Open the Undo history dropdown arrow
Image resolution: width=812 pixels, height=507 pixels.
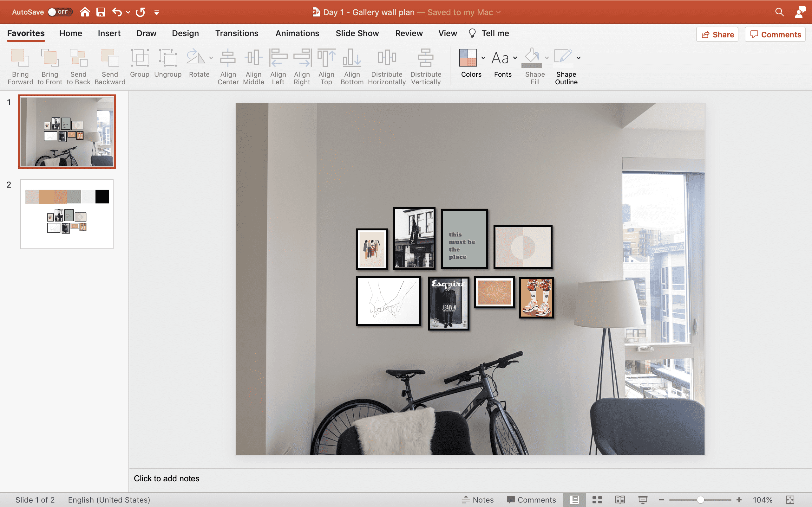(x=128, y=12)
